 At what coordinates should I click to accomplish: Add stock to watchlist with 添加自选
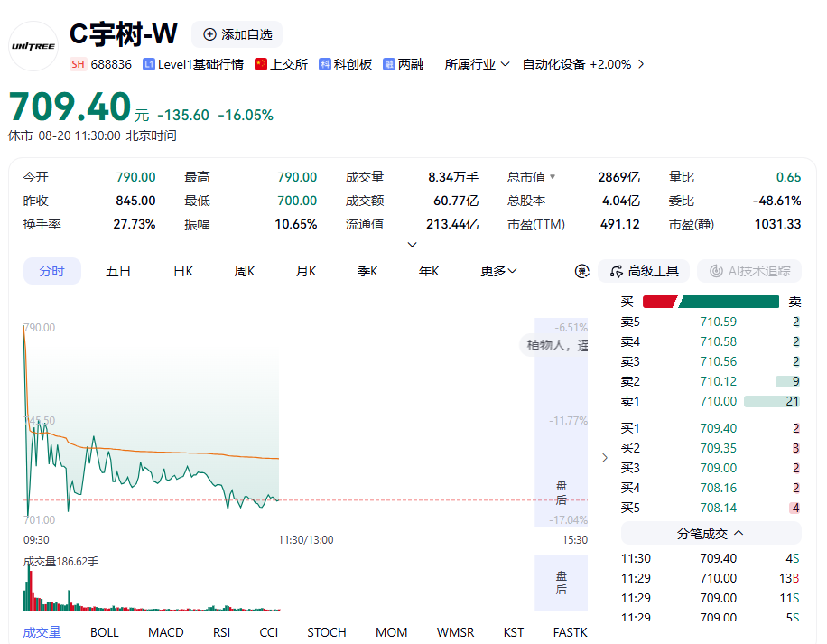click(237, 34)
